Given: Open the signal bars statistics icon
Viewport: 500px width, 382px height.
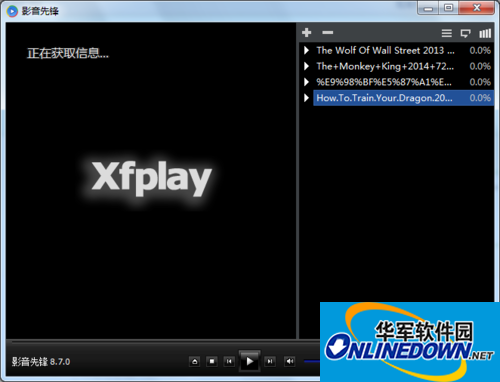Looking at the screenshot, I should (485, 33).
